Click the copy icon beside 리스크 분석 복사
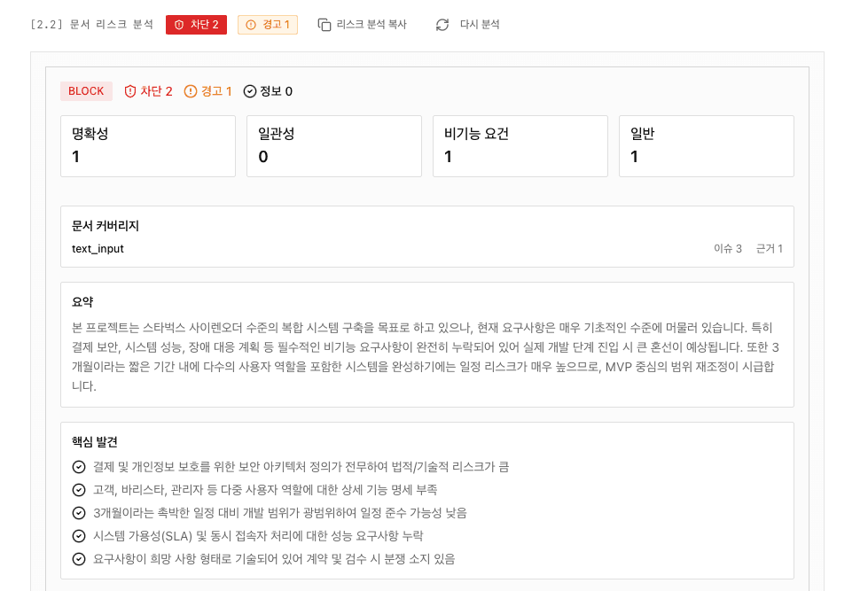The image size is (868, 591). click(325, 25)
